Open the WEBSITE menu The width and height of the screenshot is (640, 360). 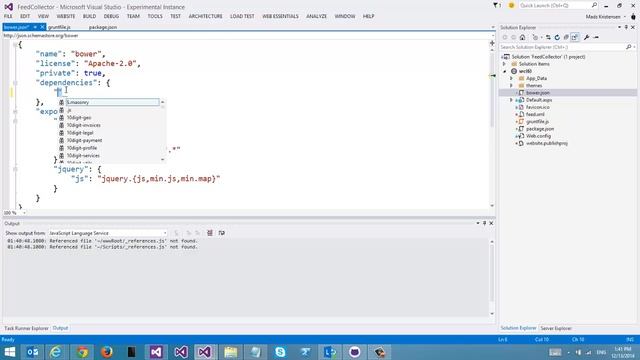pos(66,16)
